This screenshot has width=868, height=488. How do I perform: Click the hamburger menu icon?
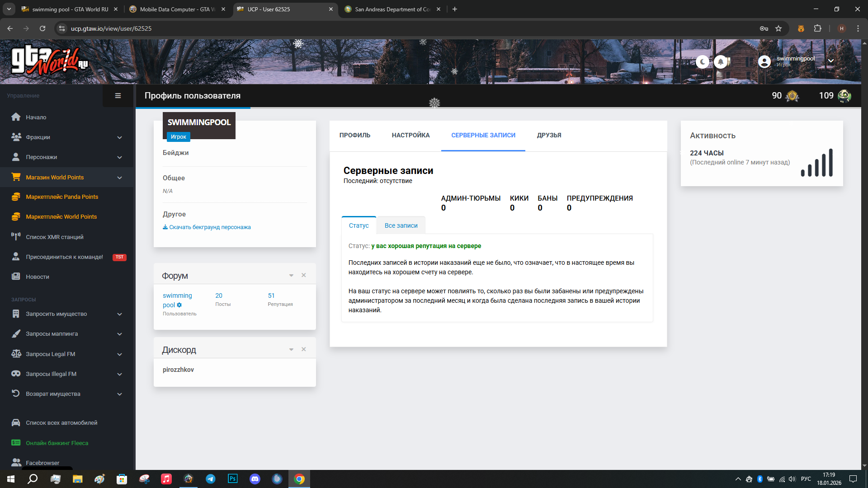pos(118,96)
